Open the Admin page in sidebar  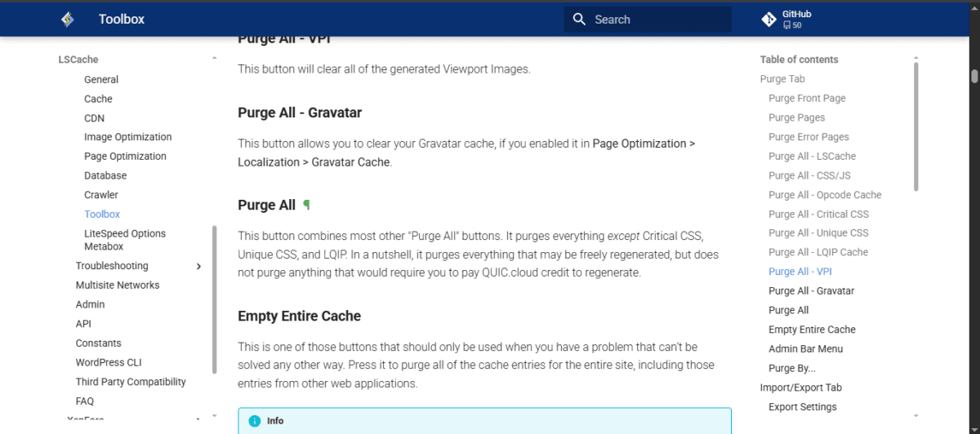91,304
